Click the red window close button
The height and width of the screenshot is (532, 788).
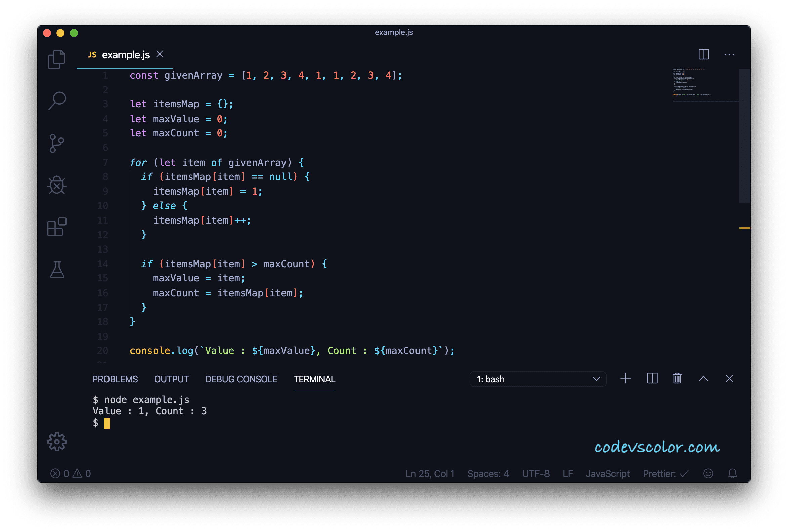[x=47, y=33]
